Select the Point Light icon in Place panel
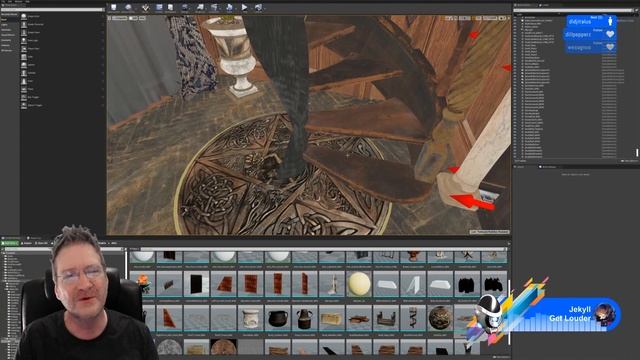Screen dimensions: 640x360 24,41
